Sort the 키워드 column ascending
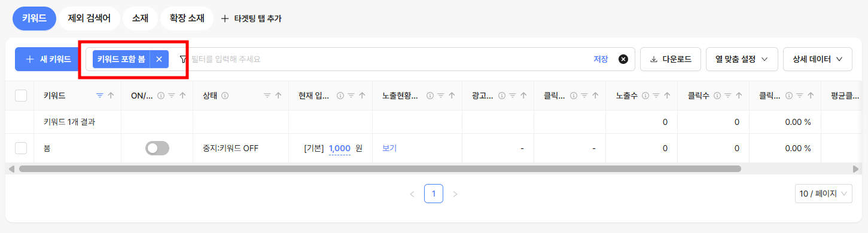 (x=111, y=96)
